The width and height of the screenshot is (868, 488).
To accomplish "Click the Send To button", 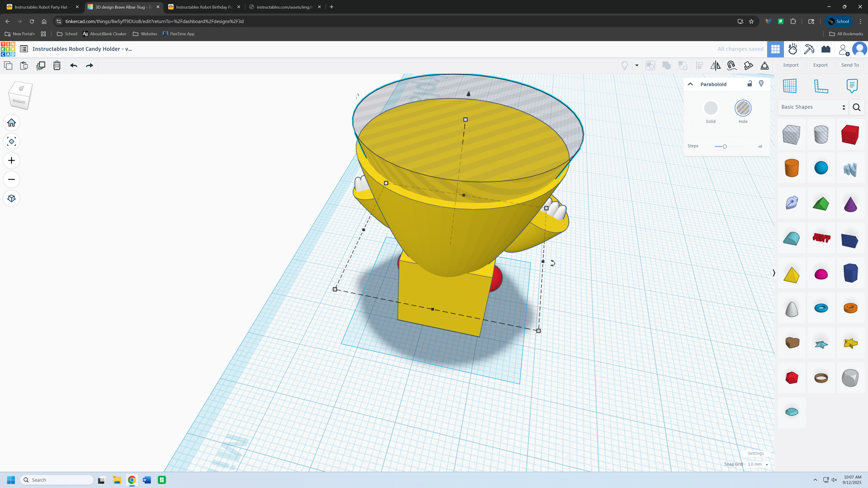I will coord(850,65).
